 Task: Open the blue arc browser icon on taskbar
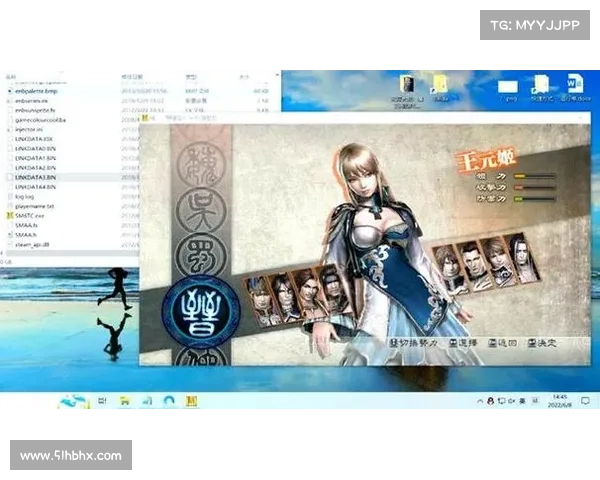click(x=169, y=400)
